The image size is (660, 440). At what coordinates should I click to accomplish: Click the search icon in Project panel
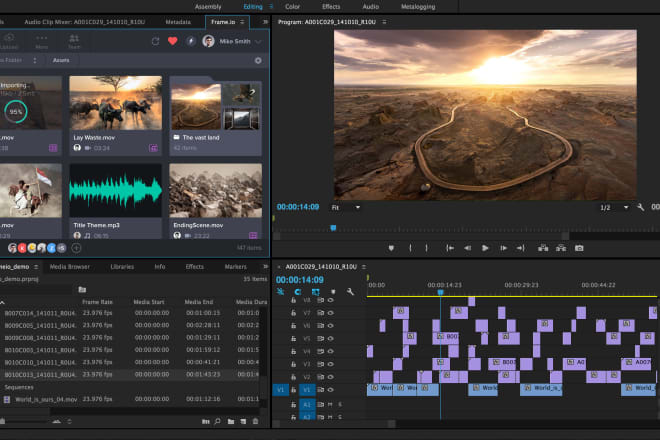(x=217, y=421)
